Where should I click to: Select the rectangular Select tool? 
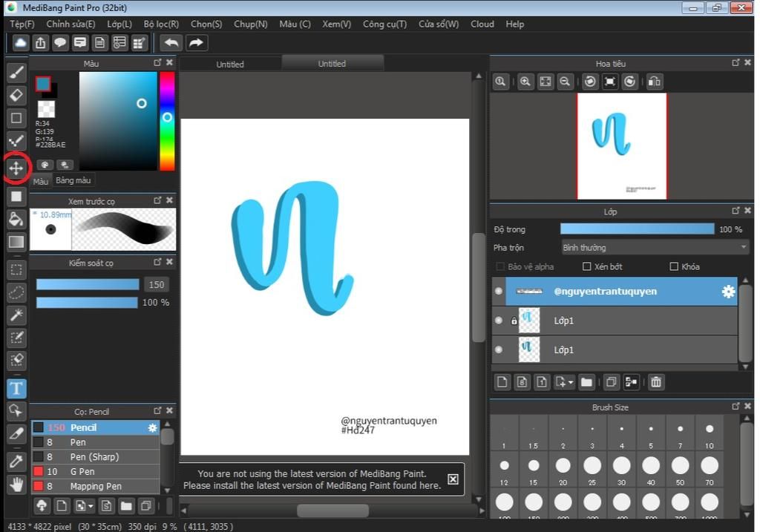click(x=16, y=269)
